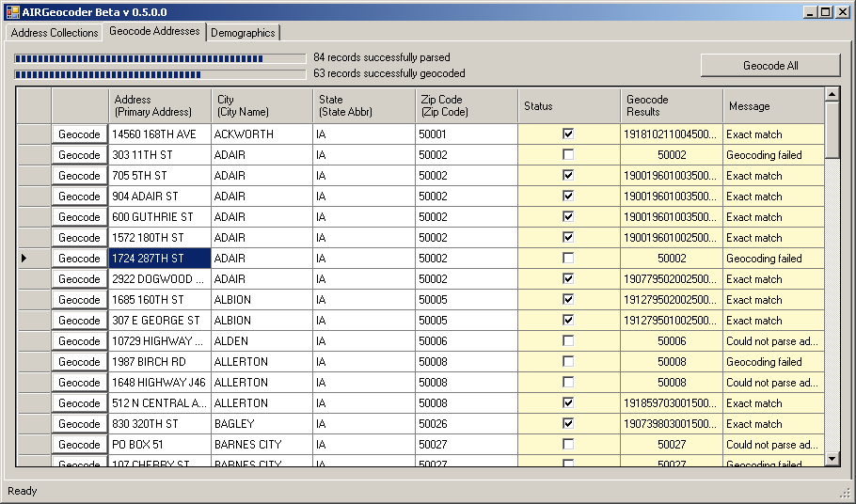Click the records geocoded progress bar
Screen dimensions: 856x504
coord(159,74)
